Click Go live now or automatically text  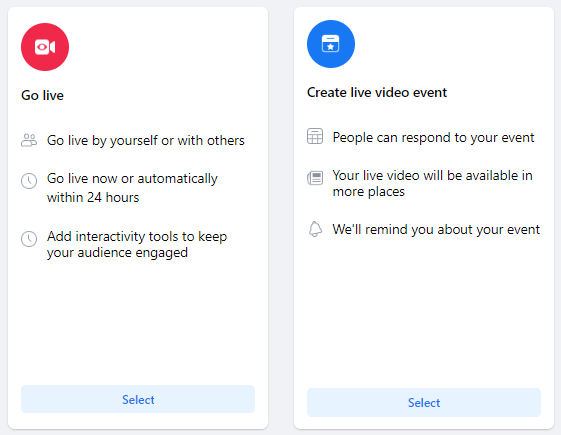click(132, 179)
